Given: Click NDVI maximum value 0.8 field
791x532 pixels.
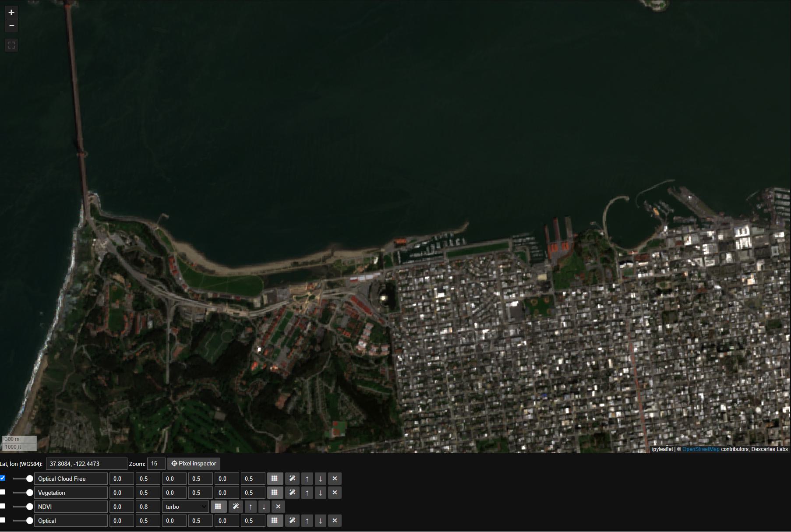Looking at the screenshot, I should pyautogui.click(x=148, y=507).
